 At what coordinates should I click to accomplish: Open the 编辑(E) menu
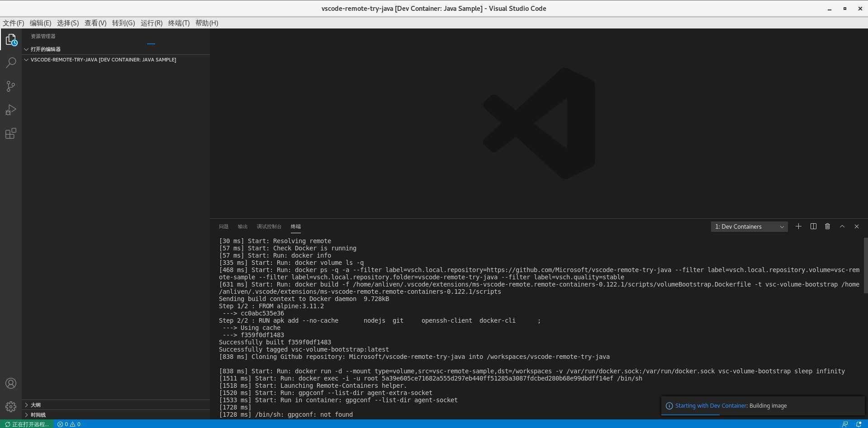[40, 23]
